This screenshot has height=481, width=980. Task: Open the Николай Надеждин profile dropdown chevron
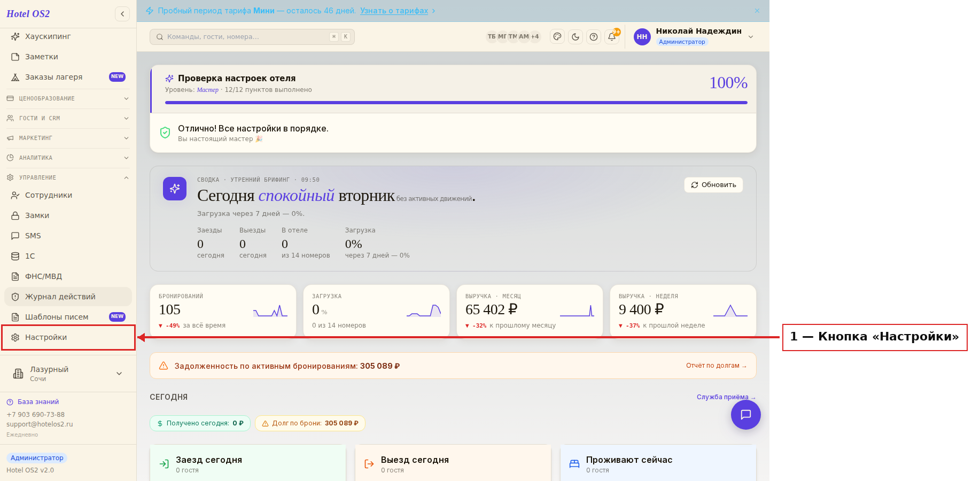[x=751, y=37]
